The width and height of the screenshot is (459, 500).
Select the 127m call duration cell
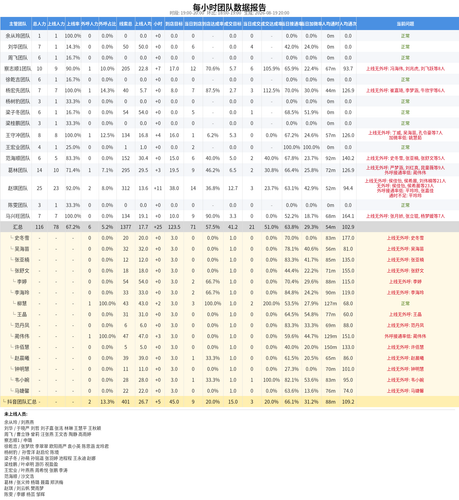(x=330, y=304)
